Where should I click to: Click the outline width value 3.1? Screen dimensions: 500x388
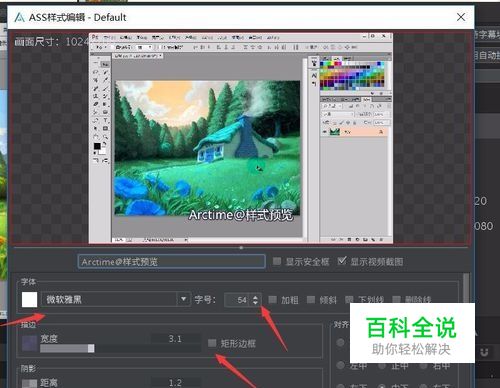175,339
